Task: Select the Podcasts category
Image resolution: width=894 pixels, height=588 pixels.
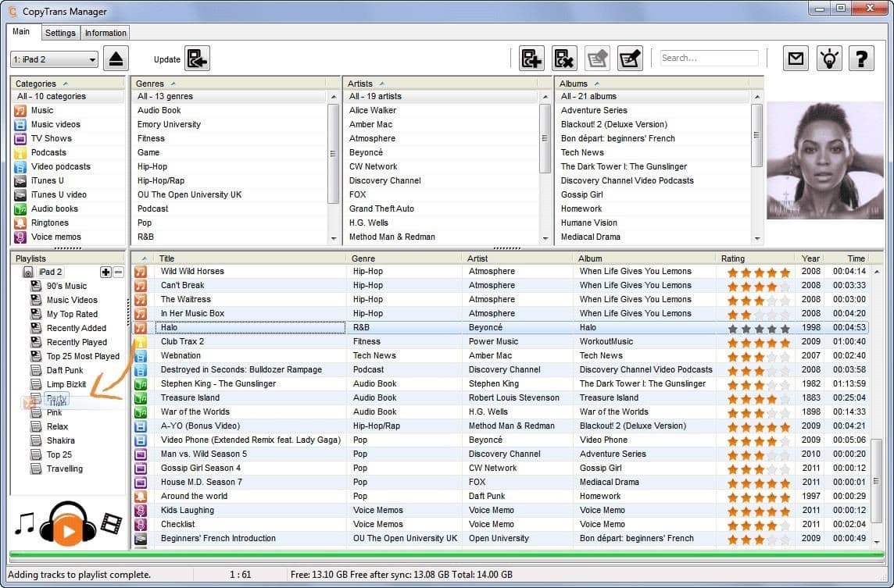Action: (x=48, y=152)
